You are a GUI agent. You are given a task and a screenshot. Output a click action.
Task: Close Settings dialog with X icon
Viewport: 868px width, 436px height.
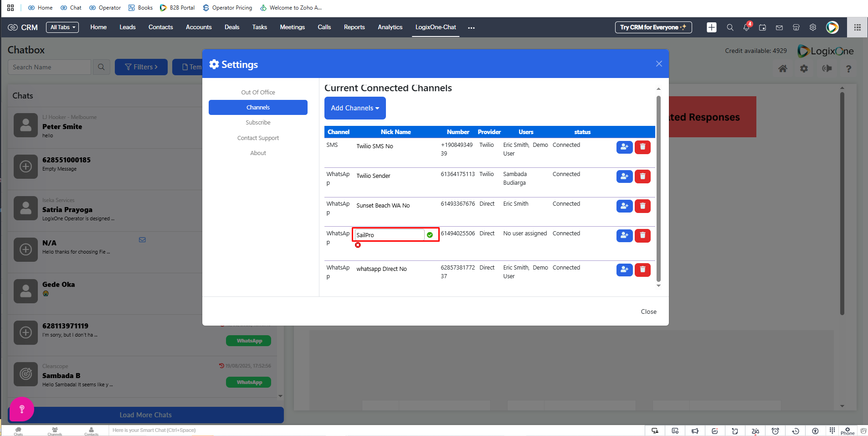tap(659, 64)
